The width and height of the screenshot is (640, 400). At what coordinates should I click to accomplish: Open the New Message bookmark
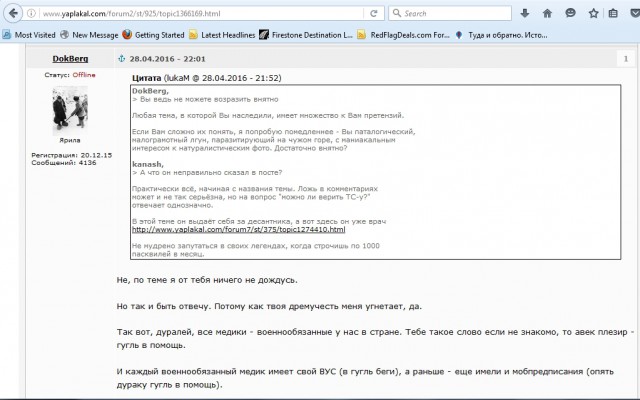(89, 35)
